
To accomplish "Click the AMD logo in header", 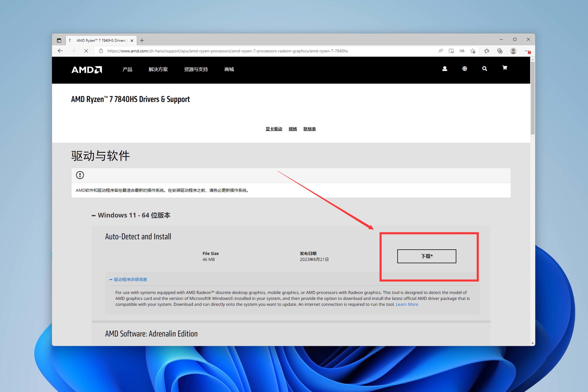I will click(87, 70).
